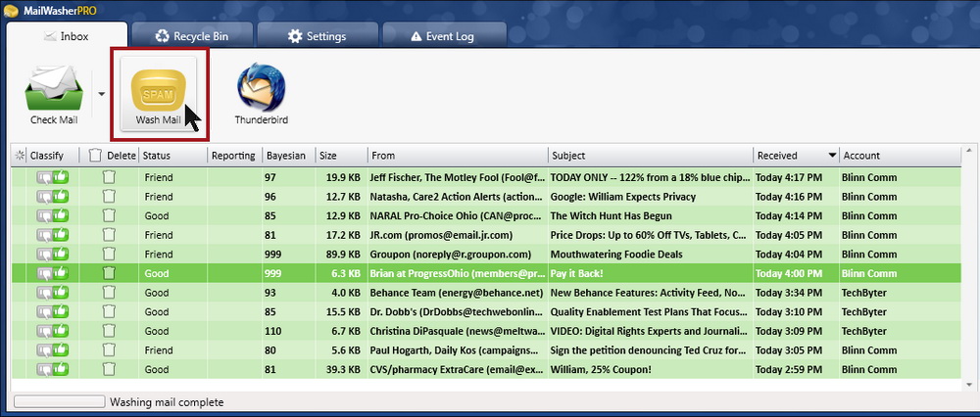Select subject 'The Witch Hunt Has Begun'
This screenshot has width=980, height=417.
[611, 216]
